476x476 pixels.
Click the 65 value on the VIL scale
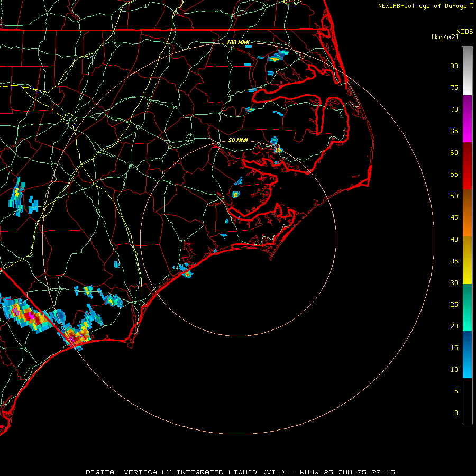pyautogui.click(x=454, y=131)
